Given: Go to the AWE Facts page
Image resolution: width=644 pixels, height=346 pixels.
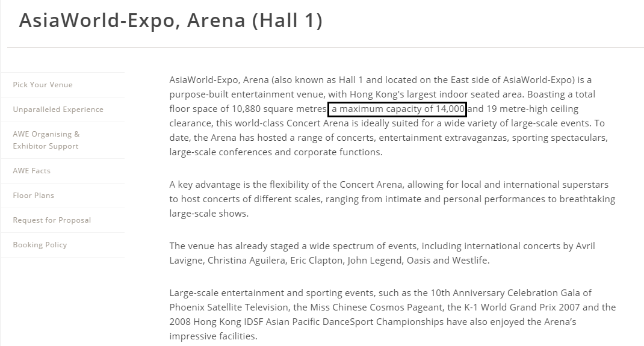Looking at the screenshot, I should click(x=32, y=171).
